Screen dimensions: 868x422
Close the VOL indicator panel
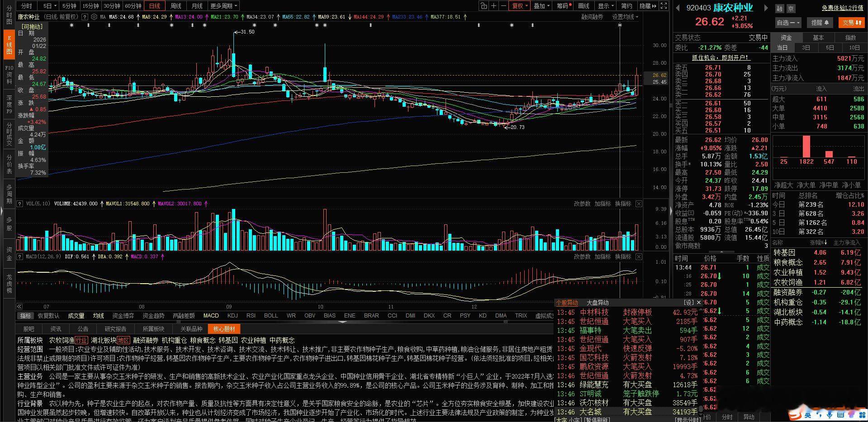tap(639, 204)
